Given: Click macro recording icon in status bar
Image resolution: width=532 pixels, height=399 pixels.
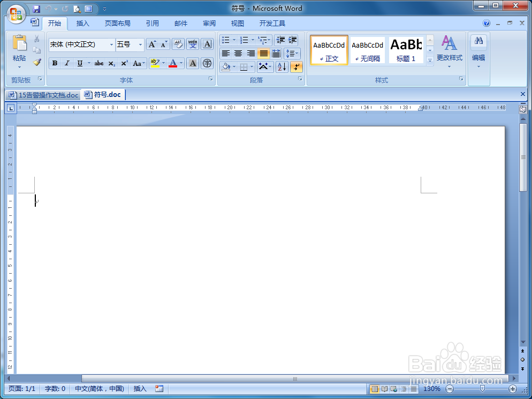Looking at the screenshot, I should pos(159,388).
